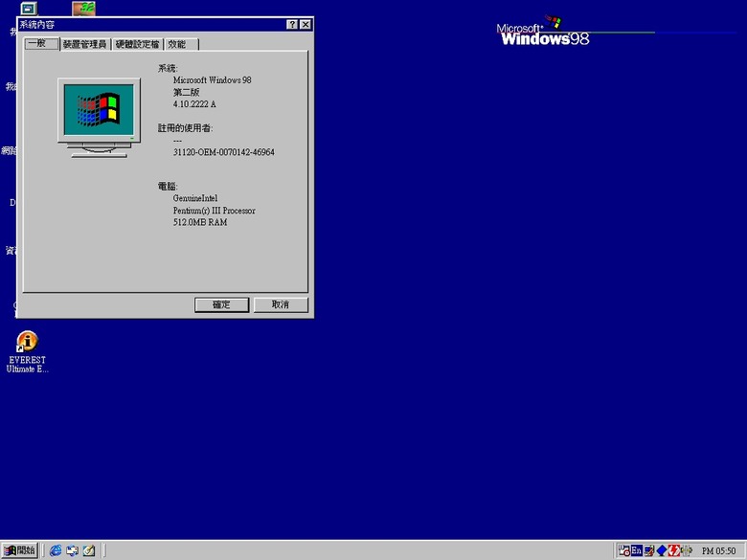
Task: Click the 取消 Cancel button
Action: click(x=281, y=304)
